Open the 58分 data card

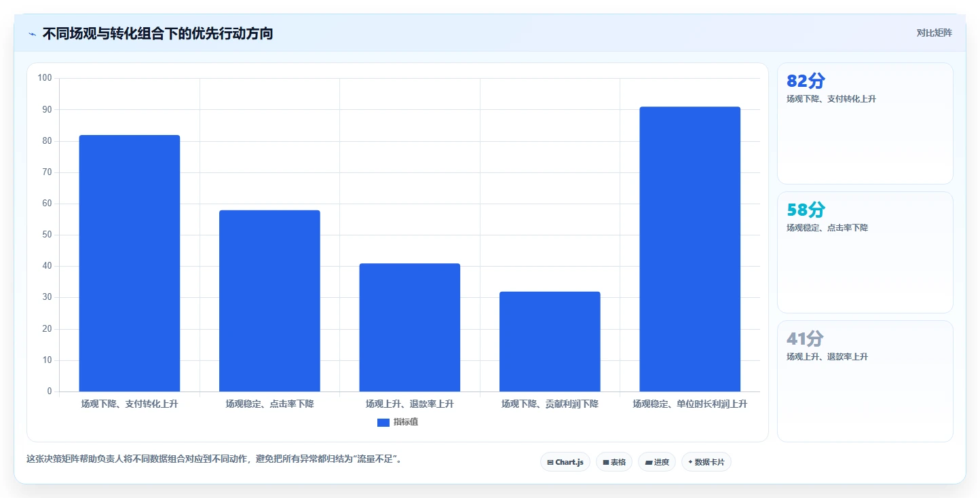(x=865, y=252)
